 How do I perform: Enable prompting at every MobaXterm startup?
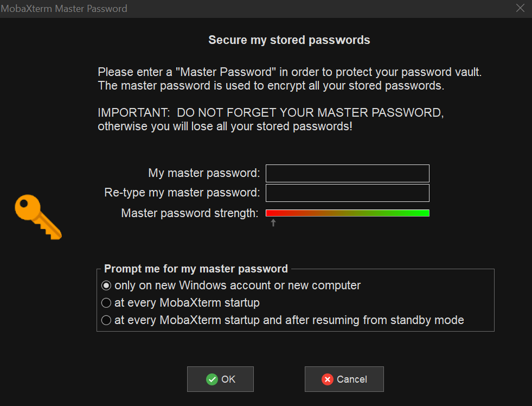(x=106, y=302)
